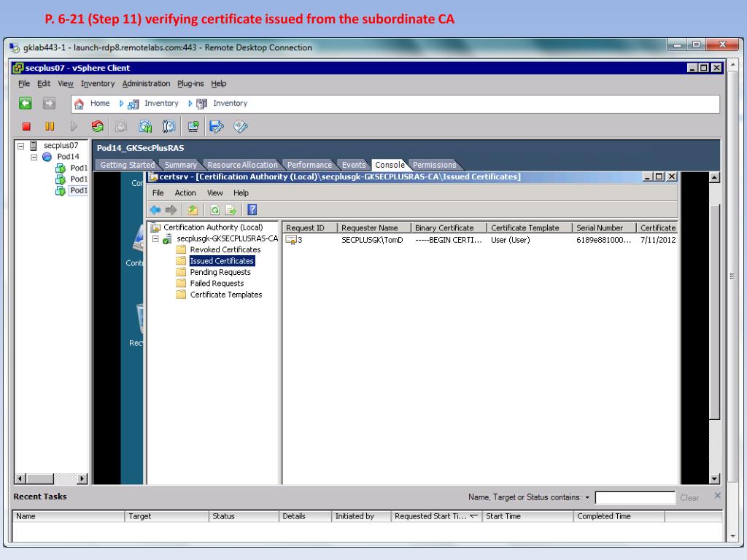Click the revert to snapshot icon
This screenshot has width=747, height=560.
pyautogui.click(x=145, y=126)
